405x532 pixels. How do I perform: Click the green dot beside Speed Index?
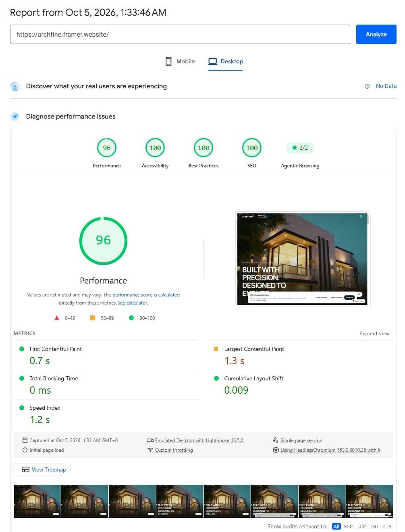(22, 408)
